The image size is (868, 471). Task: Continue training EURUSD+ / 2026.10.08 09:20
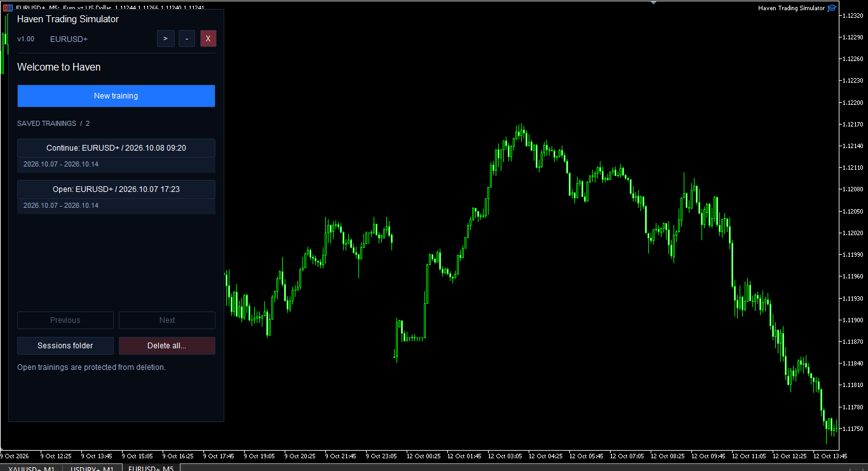click(x=116, y=148)
